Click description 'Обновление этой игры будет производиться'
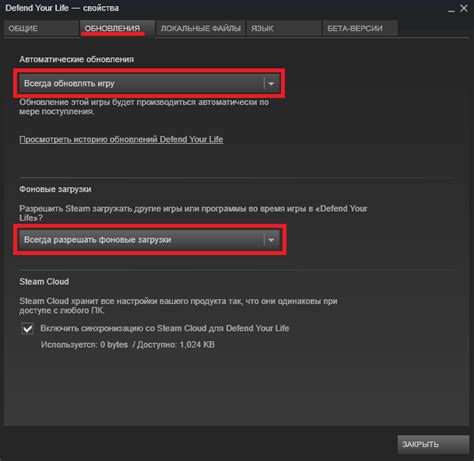This screenshot has height=461, width=474. (144, 107)
